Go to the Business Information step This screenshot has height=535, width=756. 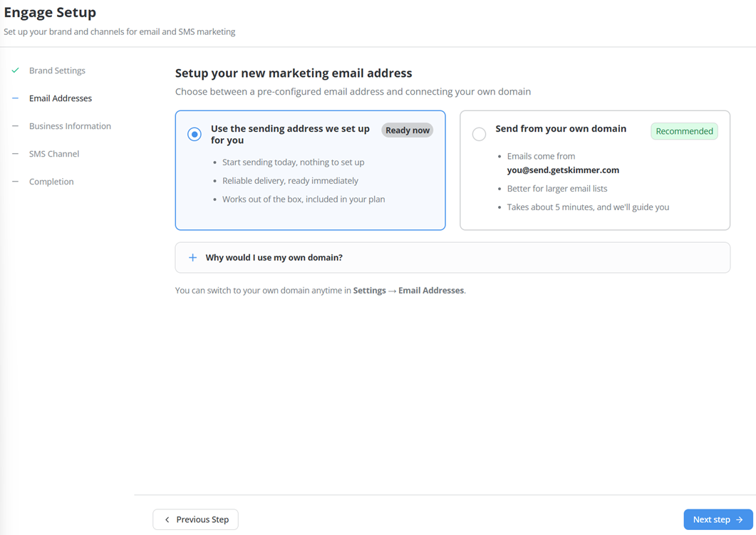pos(70,126)
